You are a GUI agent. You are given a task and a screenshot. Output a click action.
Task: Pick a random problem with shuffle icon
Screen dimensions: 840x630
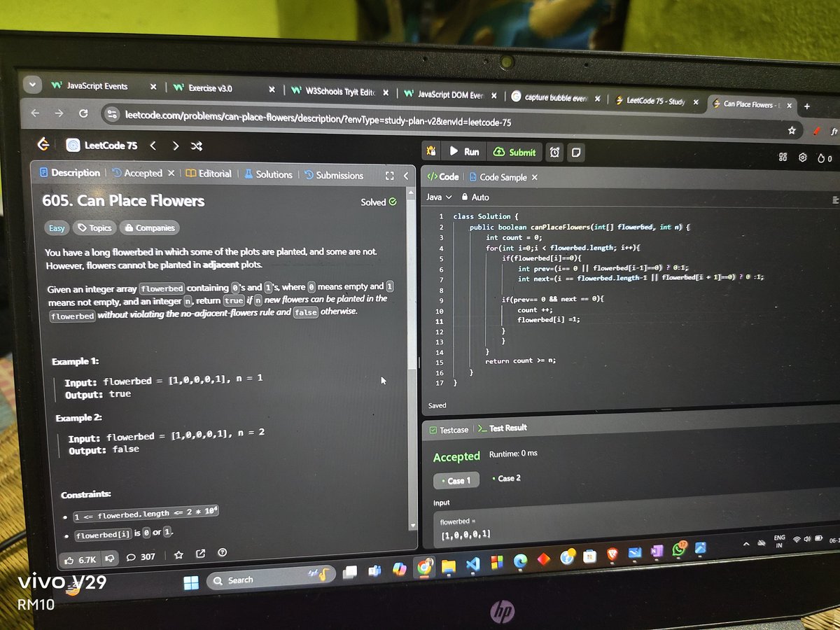(x=197, y=146)
